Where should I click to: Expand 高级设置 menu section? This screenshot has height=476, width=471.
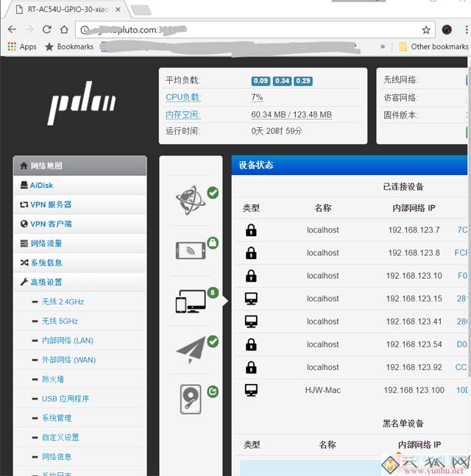click(80, 283)
